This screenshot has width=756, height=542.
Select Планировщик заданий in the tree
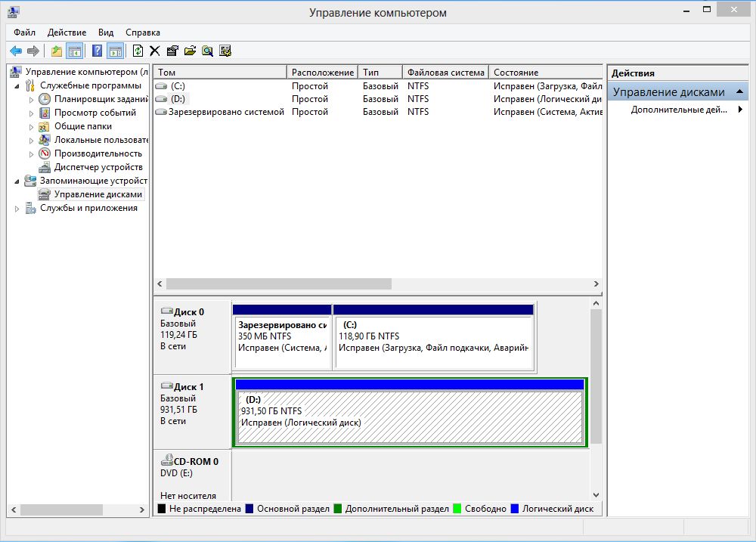[101, 99]
